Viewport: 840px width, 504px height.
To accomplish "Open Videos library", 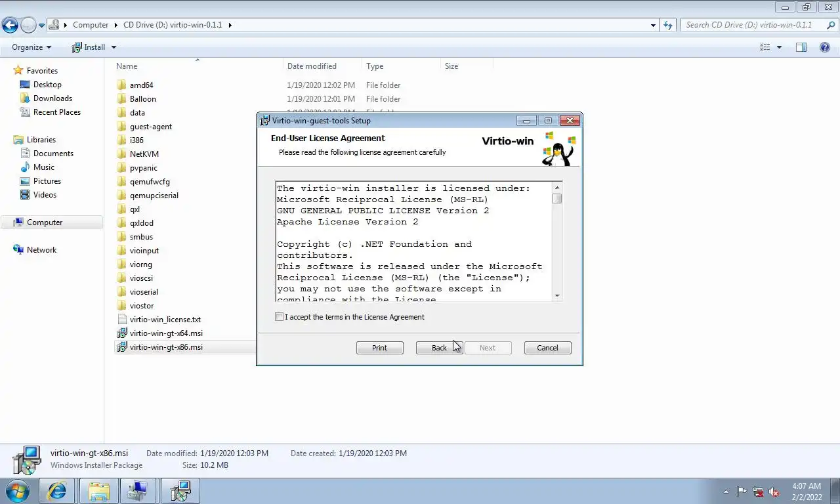I will pos(45,195).
